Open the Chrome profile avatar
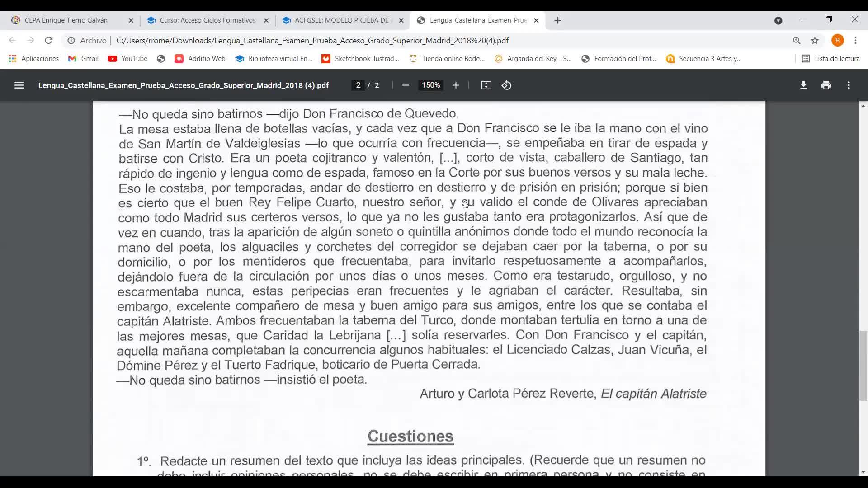Image resolution: width=868 pixels, height=488 pixels. click(837, 41)
